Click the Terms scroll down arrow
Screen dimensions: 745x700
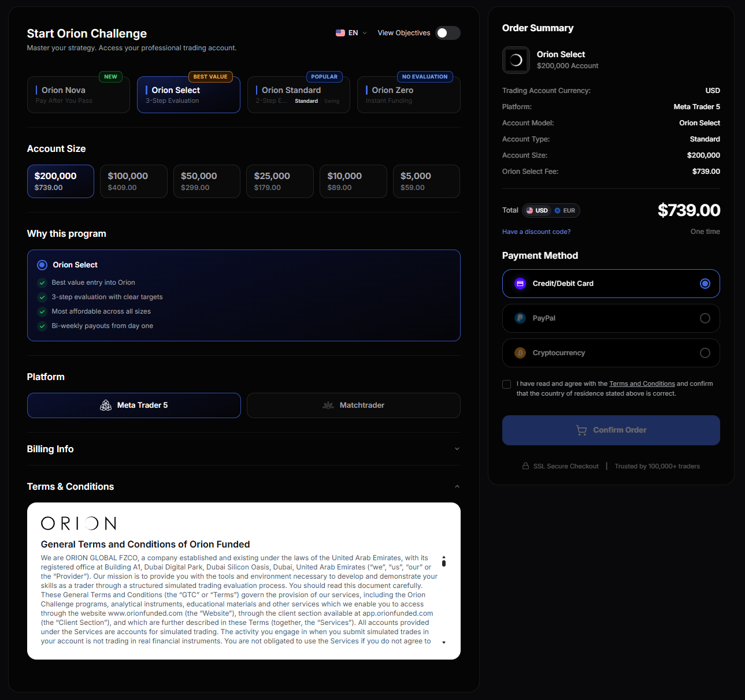(x=444, y=642)
